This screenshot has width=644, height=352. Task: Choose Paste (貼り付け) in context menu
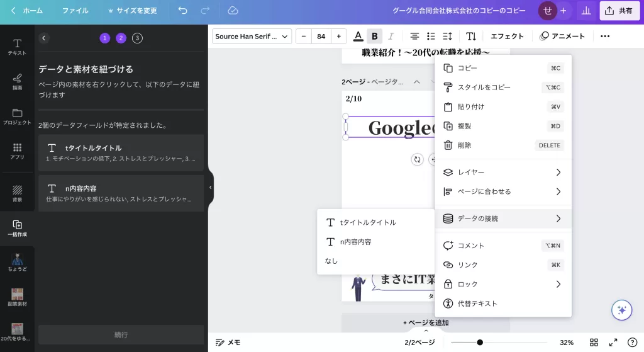[x=503, y=106]
